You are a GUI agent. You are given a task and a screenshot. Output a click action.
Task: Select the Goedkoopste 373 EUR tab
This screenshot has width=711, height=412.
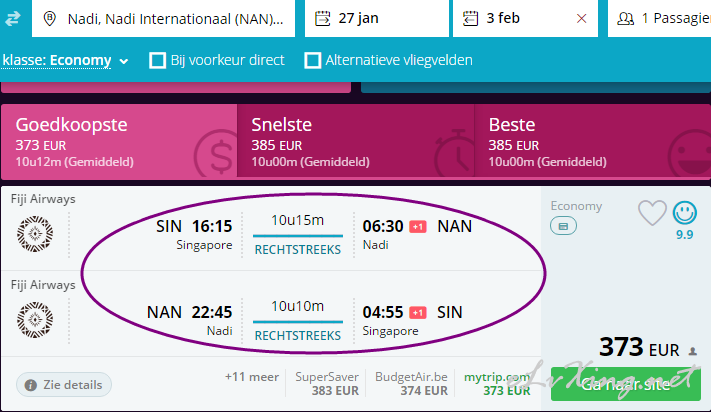pos(119,142)
